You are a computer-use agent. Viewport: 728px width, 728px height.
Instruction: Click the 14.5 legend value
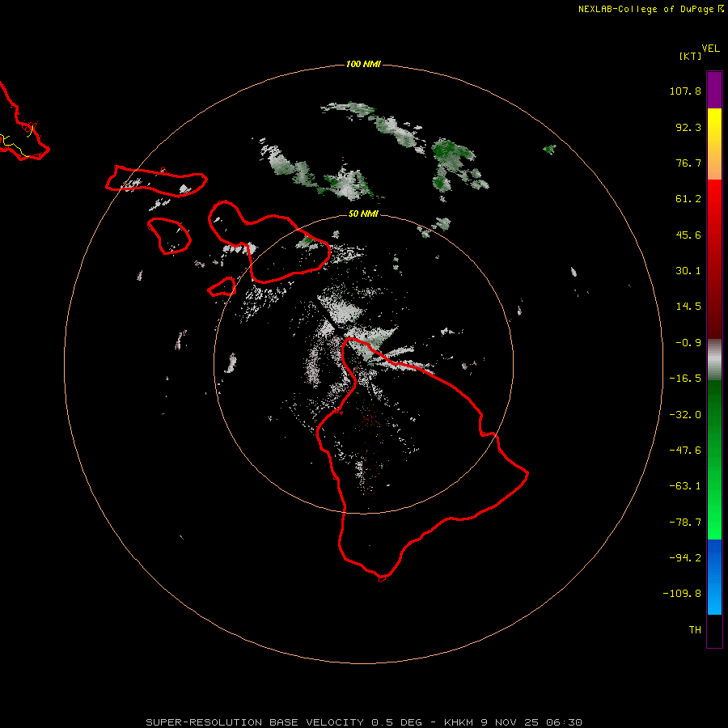click(688, 307)
